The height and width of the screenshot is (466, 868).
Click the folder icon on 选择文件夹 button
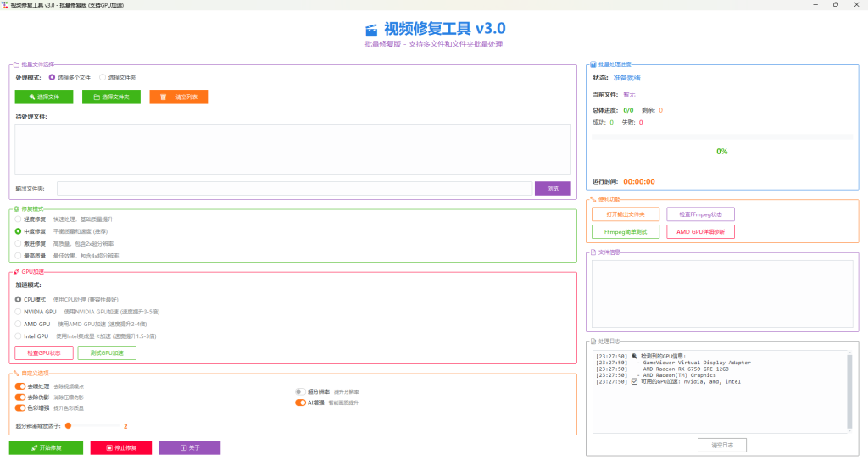pyautogui.click(x=97, y=97)
